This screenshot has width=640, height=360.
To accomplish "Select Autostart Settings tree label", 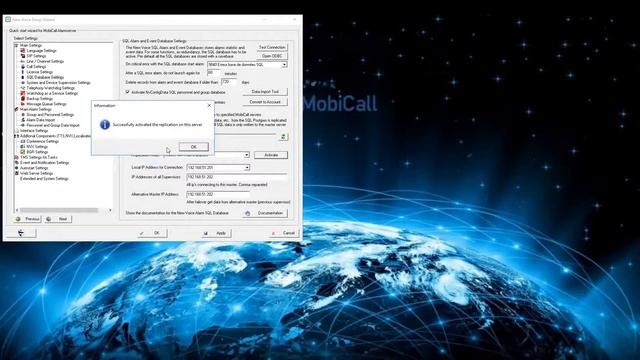I will click(34, 168).
